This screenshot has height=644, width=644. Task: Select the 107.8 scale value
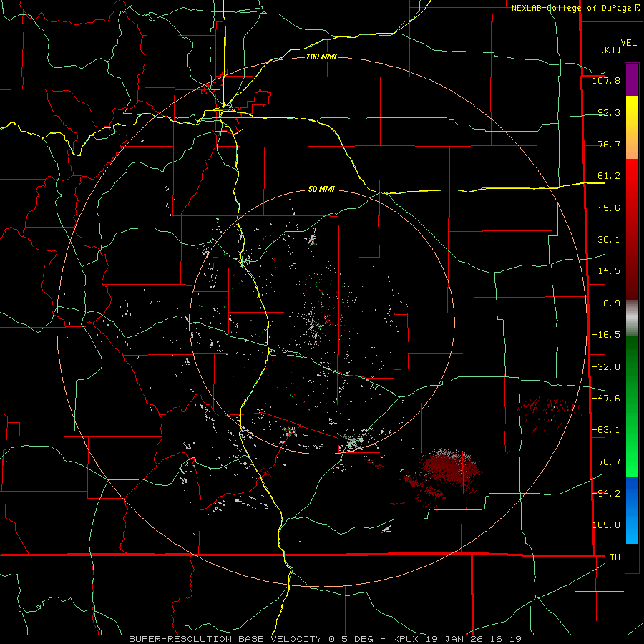click(606, 80)
